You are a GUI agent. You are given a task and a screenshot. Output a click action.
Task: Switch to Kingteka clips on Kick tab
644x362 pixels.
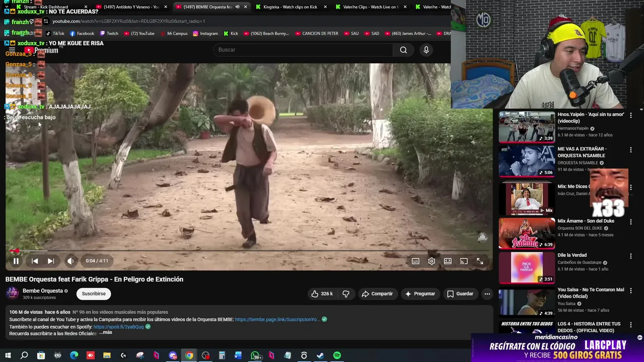coord(291,7)
